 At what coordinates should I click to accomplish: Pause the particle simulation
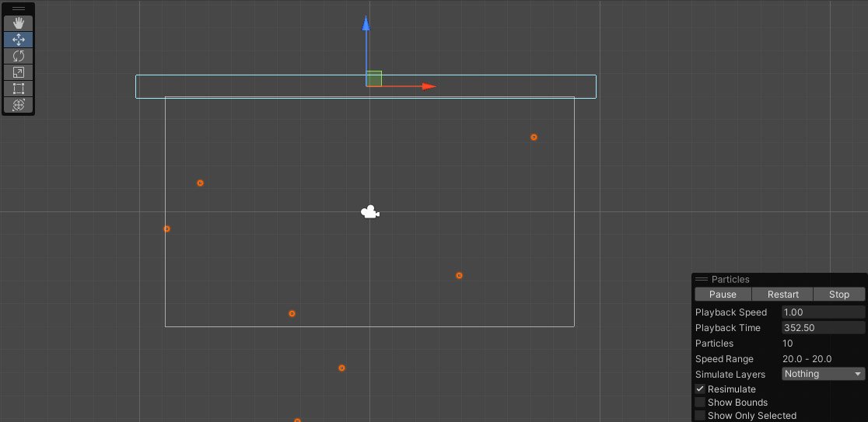click(723, 295)
